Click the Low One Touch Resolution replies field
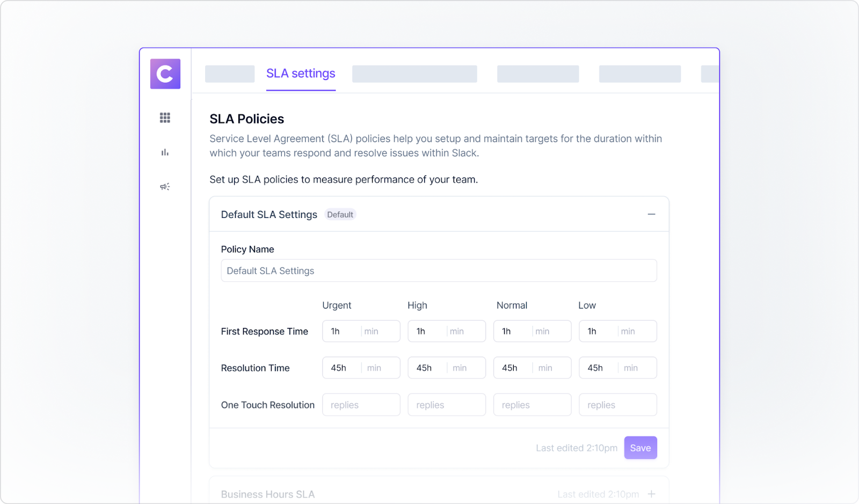 point(617,405)
